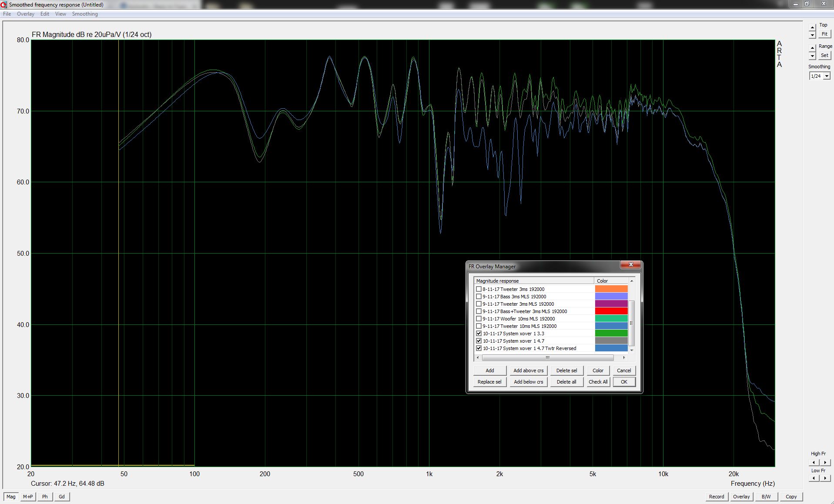
Task: Click Delete all button
Action: click(x=566, y=382)
